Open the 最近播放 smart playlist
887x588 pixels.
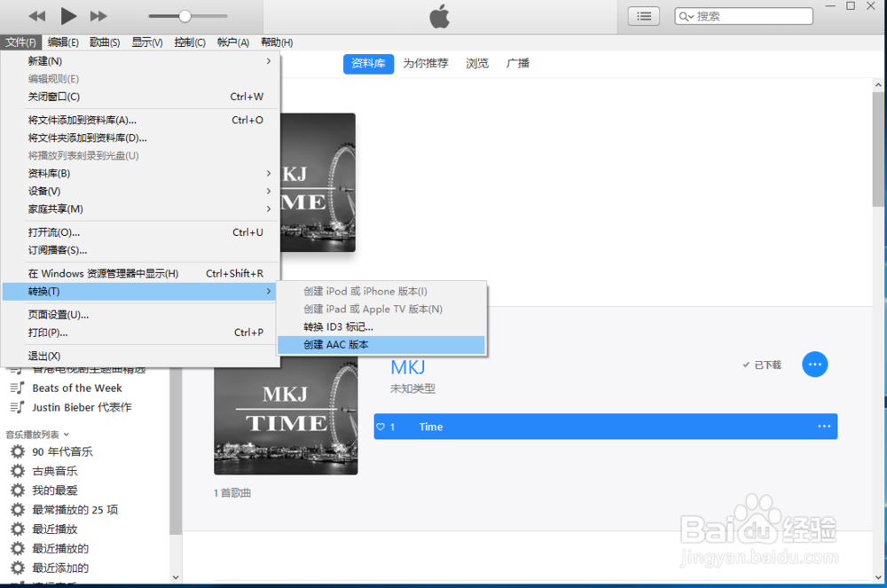point(55,529)
